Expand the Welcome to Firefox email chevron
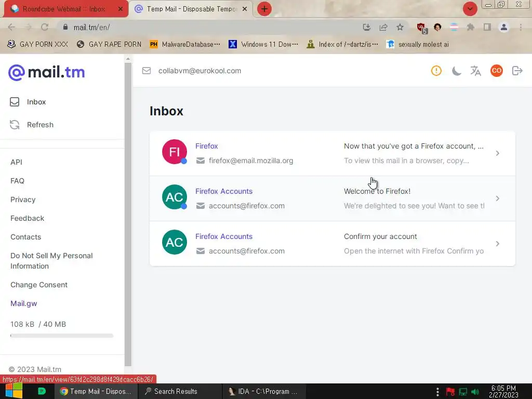The width and height of the screenshot is (532, 399). (497, 198)
